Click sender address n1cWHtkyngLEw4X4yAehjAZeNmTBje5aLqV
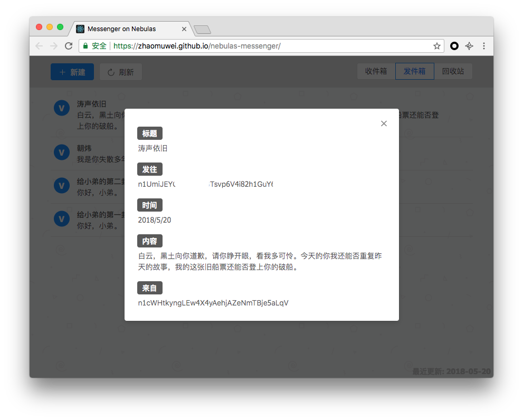This screenshot has height=420, width=523. [x=213, y=303]
